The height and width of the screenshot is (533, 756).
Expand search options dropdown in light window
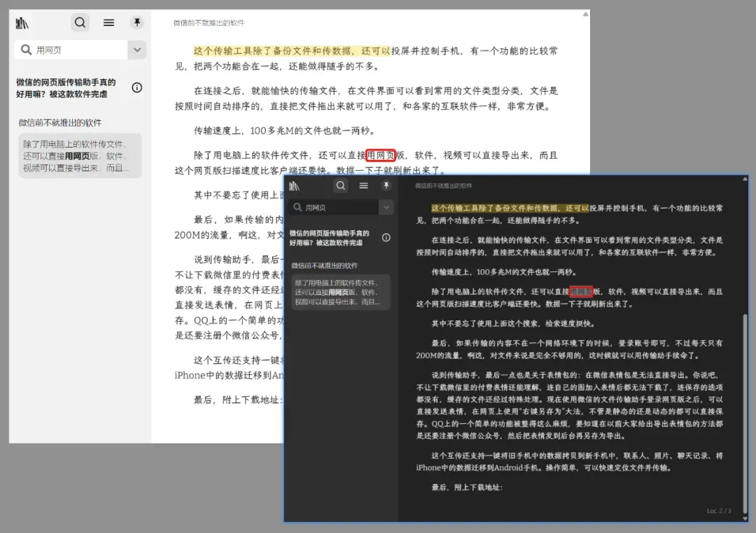point(137,50)
